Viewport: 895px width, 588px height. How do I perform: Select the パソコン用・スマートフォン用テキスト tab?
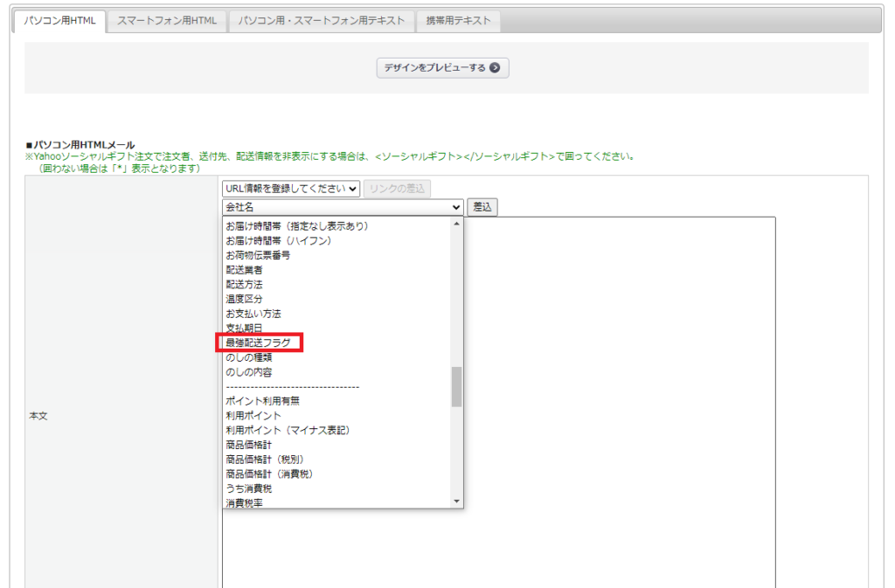click(322, 21)
